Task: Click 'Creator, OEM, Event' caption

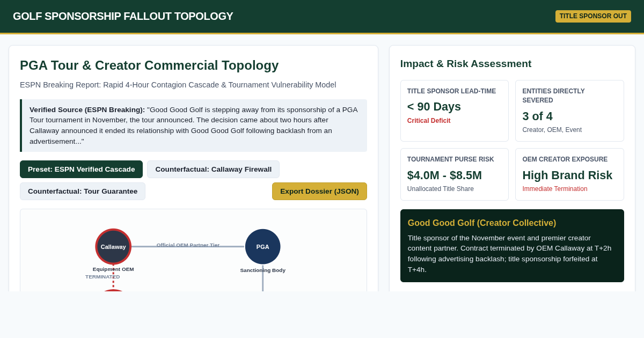Action: tap(552, 130)
